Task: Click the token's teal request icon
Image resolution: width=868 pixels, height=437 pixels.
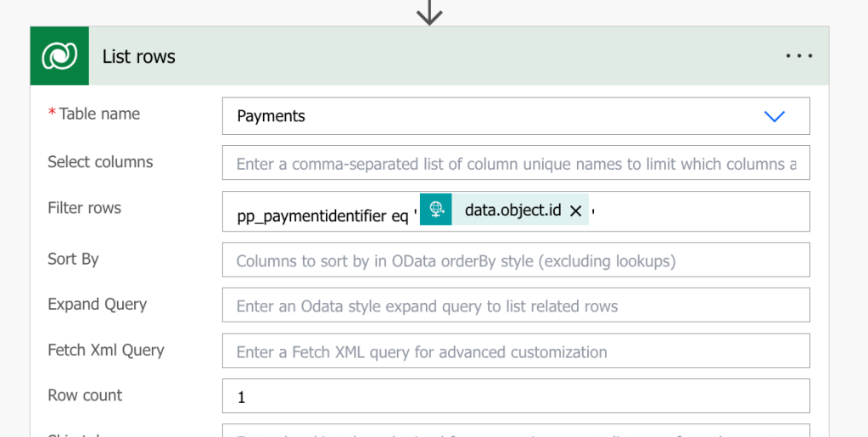Action: point(436,209)
